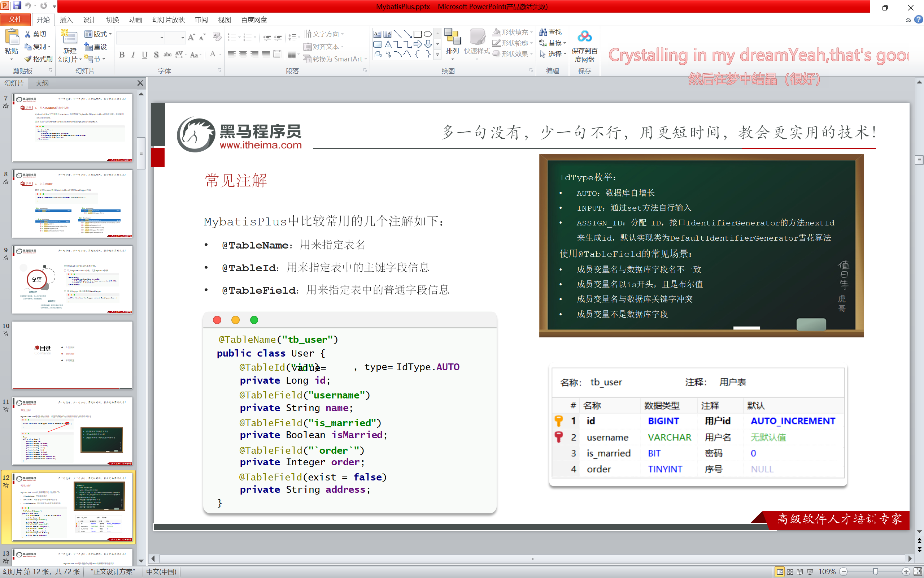Switch to slide sorter view

tap(790, 572)
